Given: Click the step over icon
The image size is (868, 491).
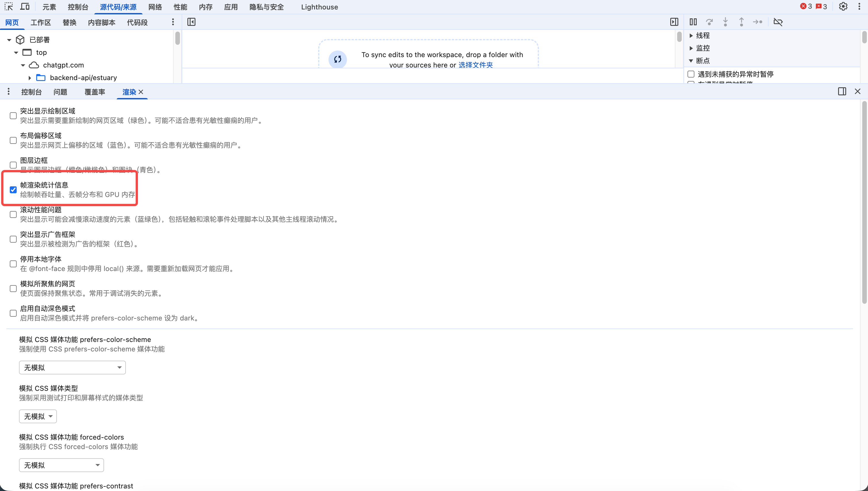Looking at the screenshot, I should click(x=709, y=22).
